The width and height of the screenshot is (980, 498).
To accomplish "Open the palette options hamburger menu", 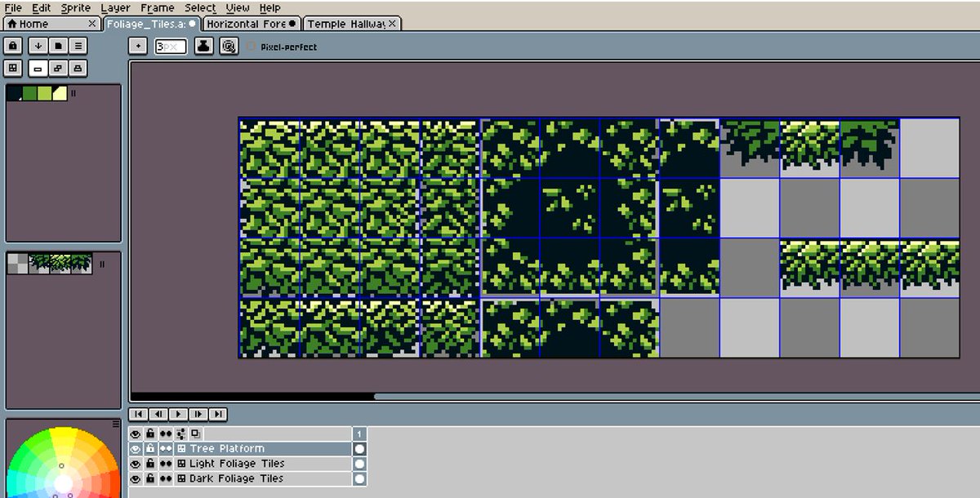I will tap(78, 46).
